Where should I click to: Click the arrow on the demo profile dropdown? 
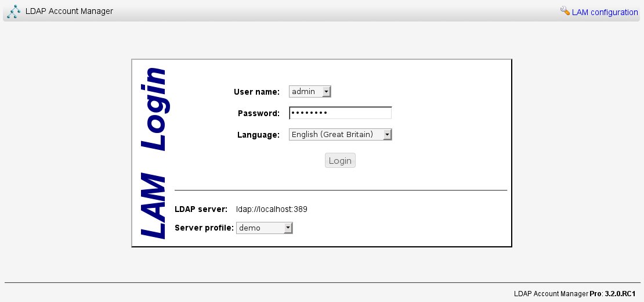288,228
